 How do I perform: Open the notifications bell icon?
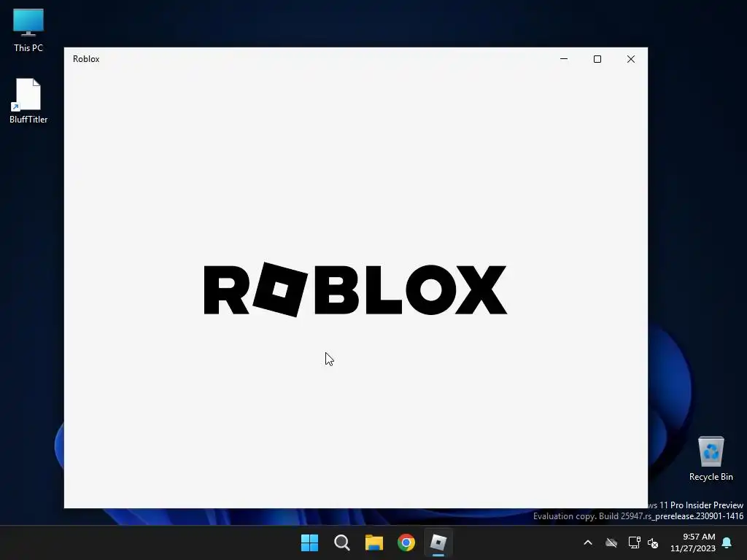point(727,542)
